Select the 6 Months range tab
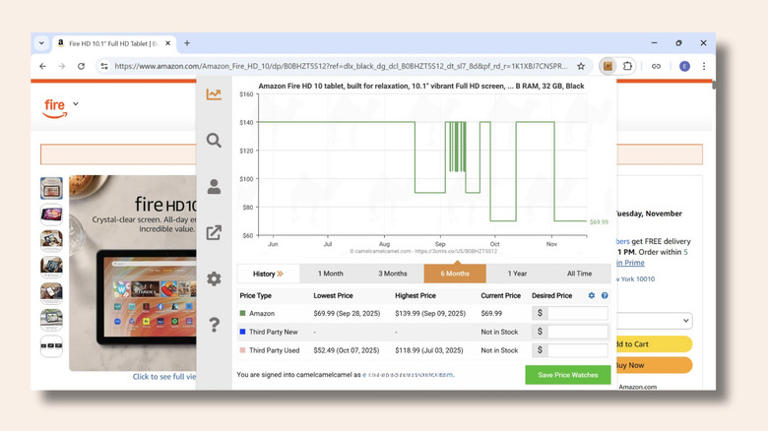 coord(455,274)
